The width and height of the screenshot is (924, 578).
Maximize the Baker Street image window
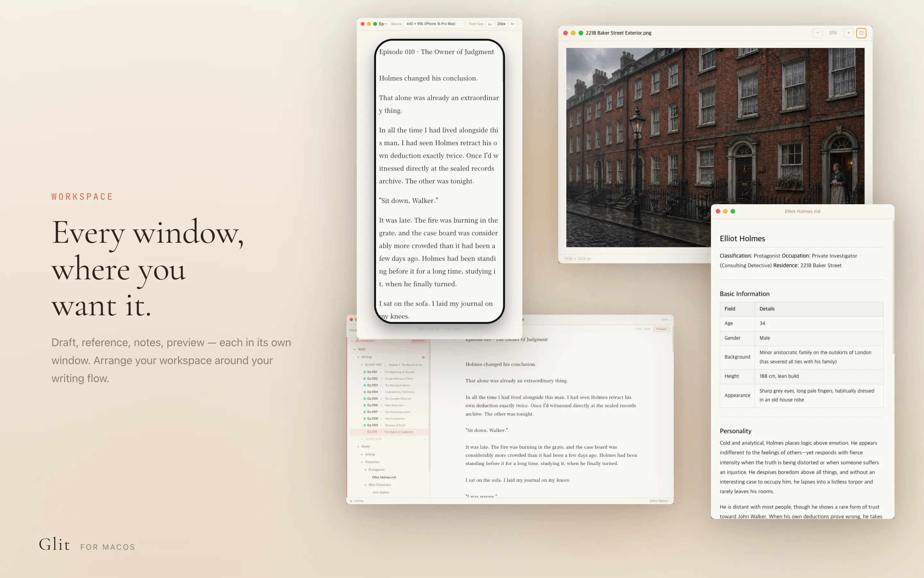tap(581, 33)
